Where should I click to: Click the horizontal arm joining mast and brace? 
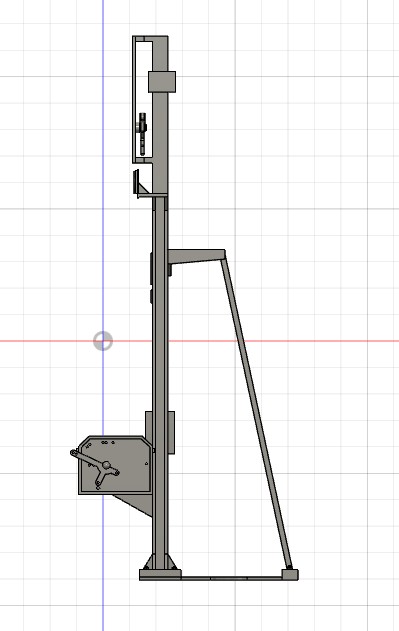pos(196,256)
